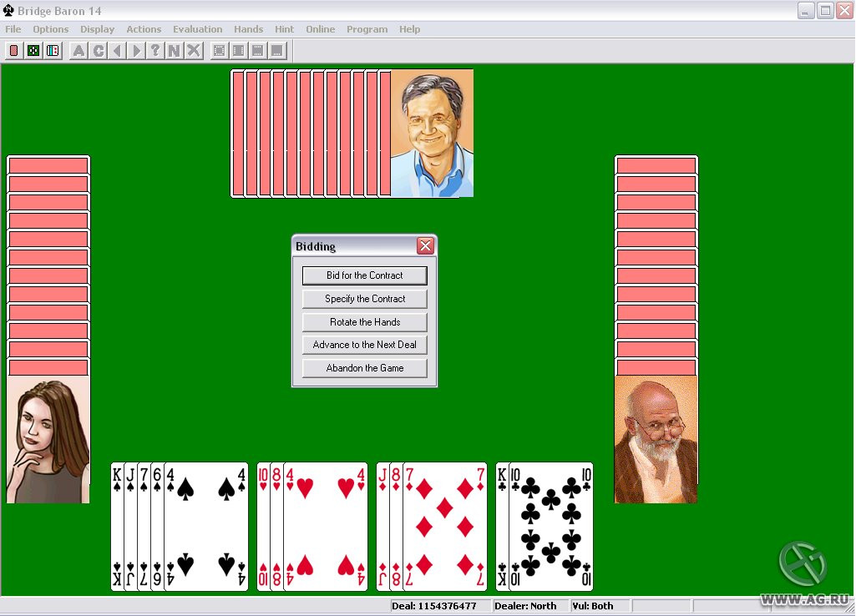Click the Bridge Baron title bar icon

click(x=8, y=10)
